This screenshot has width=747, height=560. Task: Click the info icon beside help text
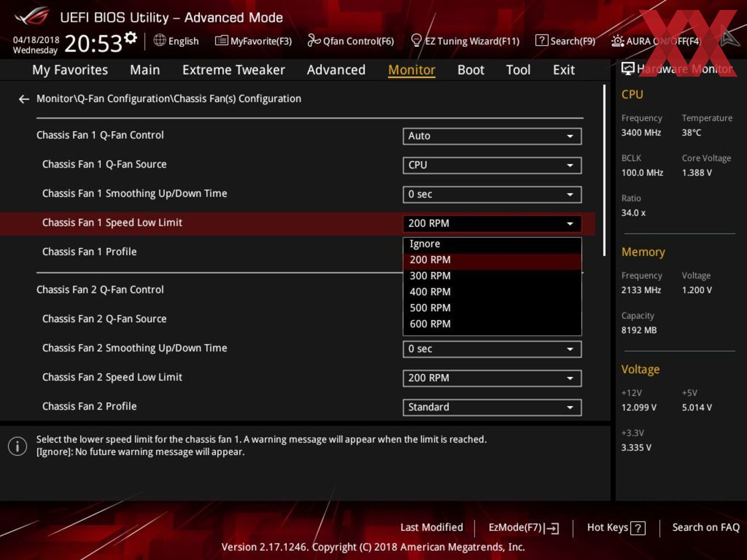coord(18,446)
